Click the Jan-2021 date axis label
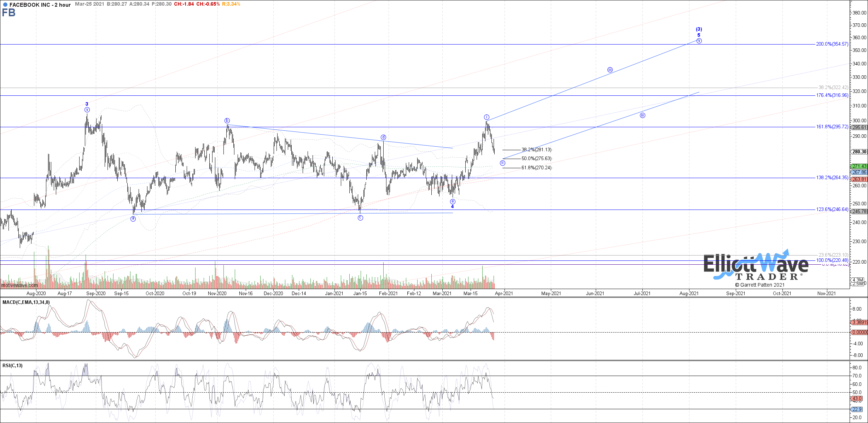 pos(334,293)
